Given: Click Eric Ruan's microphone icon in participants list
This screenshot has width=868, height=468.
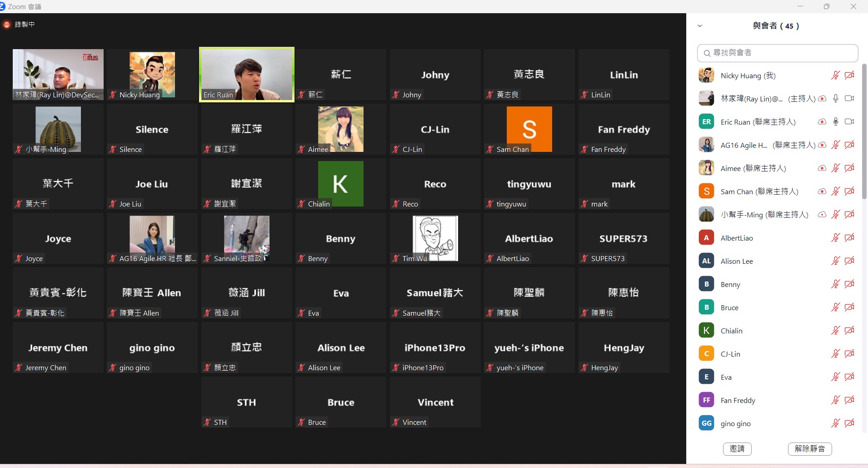Looking at the screenshot, I should [835, 122].
